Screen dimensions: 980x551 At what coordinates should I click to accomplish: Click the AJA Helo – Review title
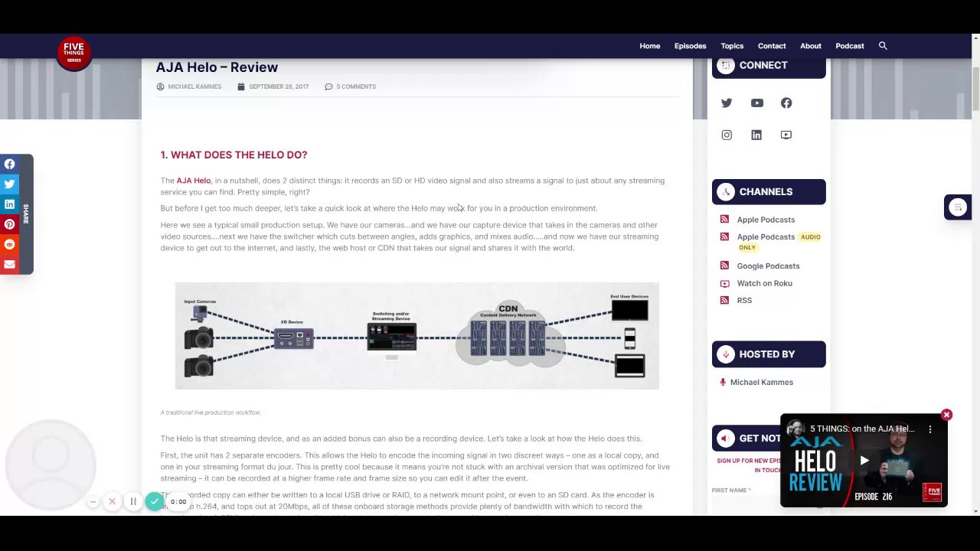coord(217,67)
